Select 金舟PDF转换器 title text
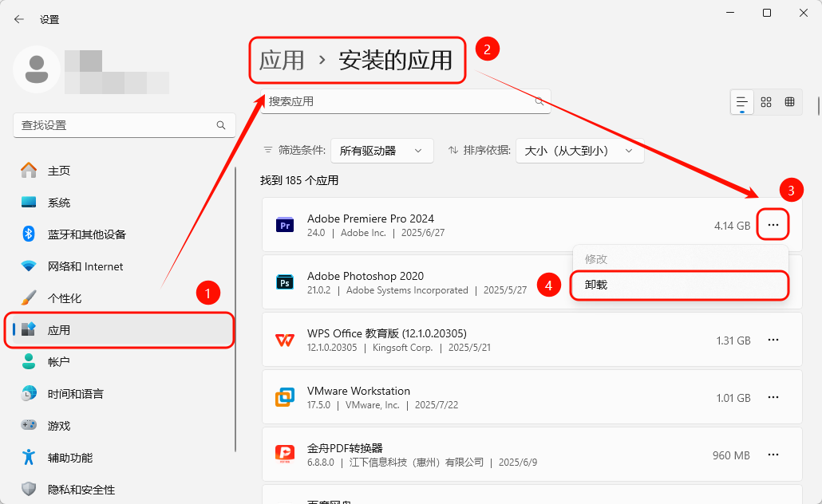Image resolution: width=822 pixels, height=504 pixels. pos(345,448)
